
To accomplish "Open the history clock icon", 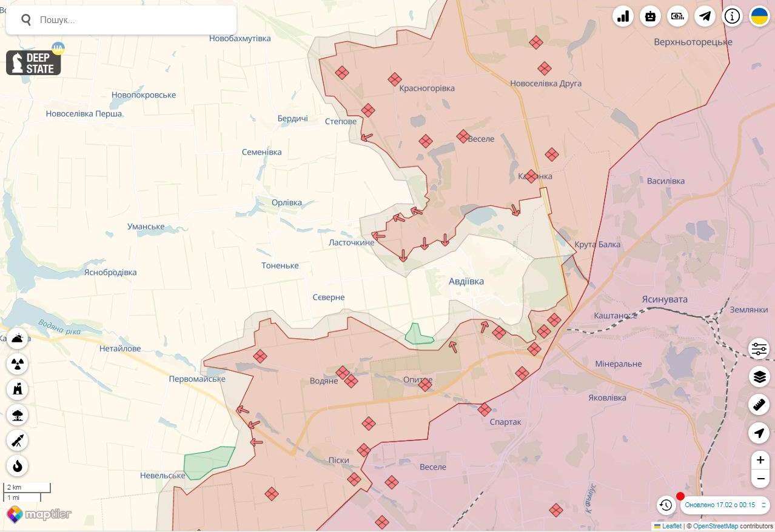I will tap(666, 505).
